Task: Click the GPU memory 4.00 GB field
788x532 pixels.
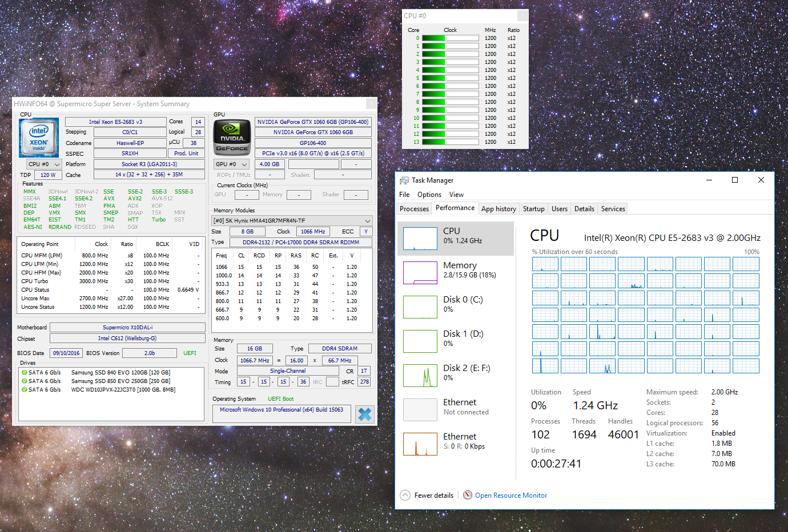Action: [269, 164]
